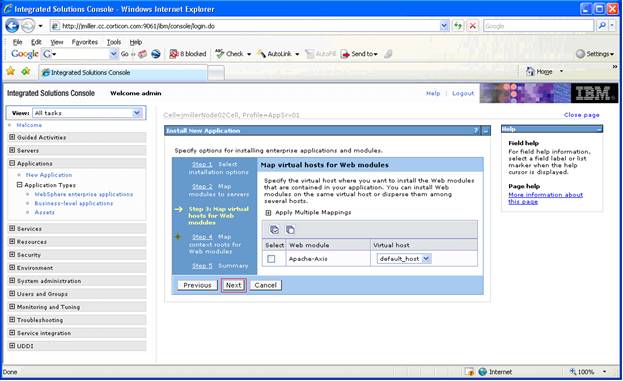
Task: Open the Favorites menu
Action: click(x=85, y=42)
